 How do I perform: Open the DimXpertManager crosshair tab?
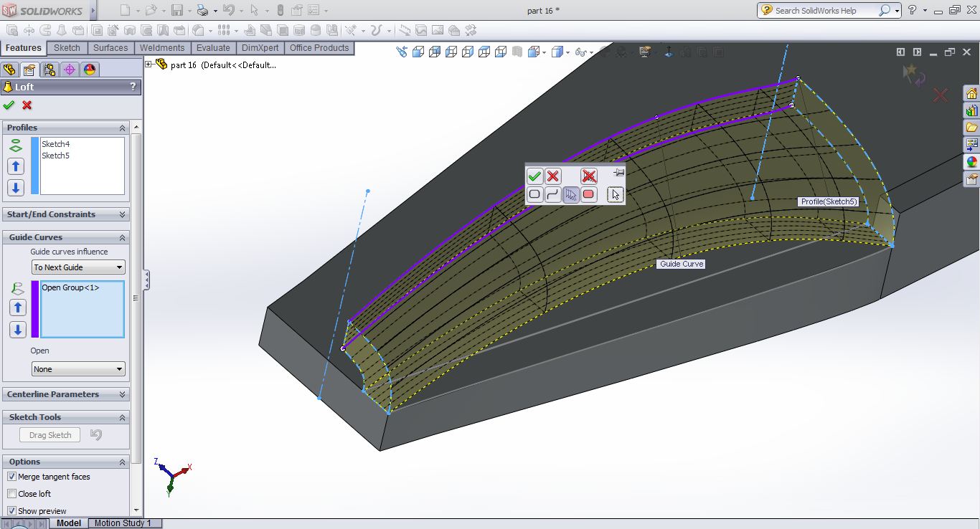pos(69,70)
